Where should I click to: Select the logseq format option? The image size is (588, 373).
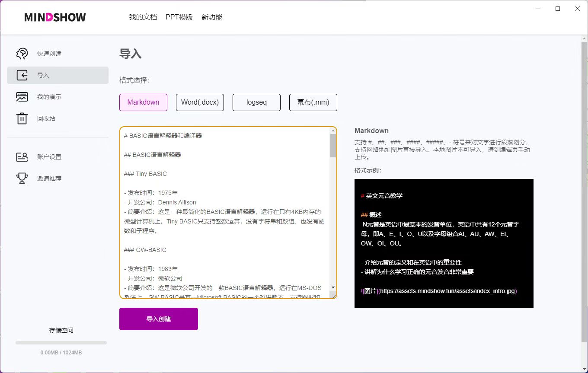coord(256,102)
